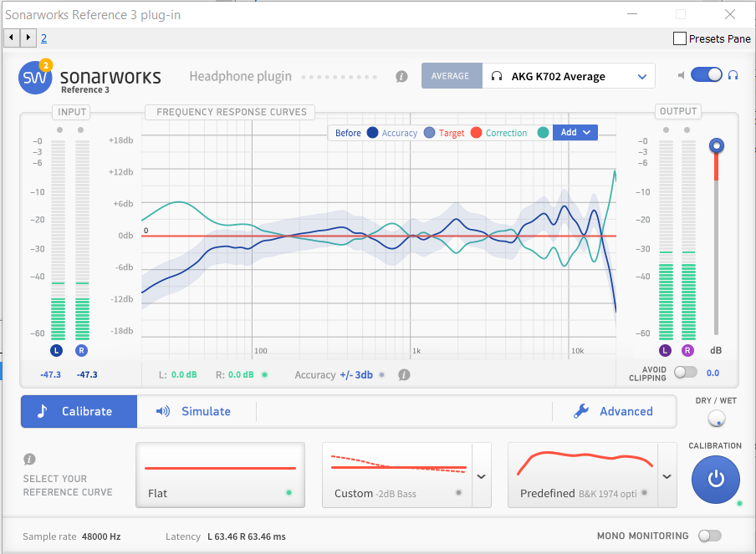This screenshot has height=554, width=756.
Task: Click the info icon above Select Your Reference Curve
Action: tap(29, 459)
